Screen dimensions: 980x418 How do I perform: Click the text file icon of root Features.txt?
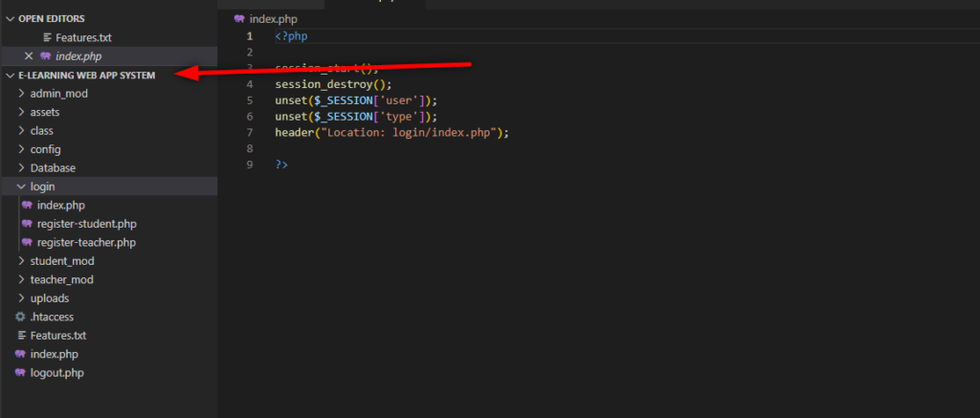coord(22,336)
